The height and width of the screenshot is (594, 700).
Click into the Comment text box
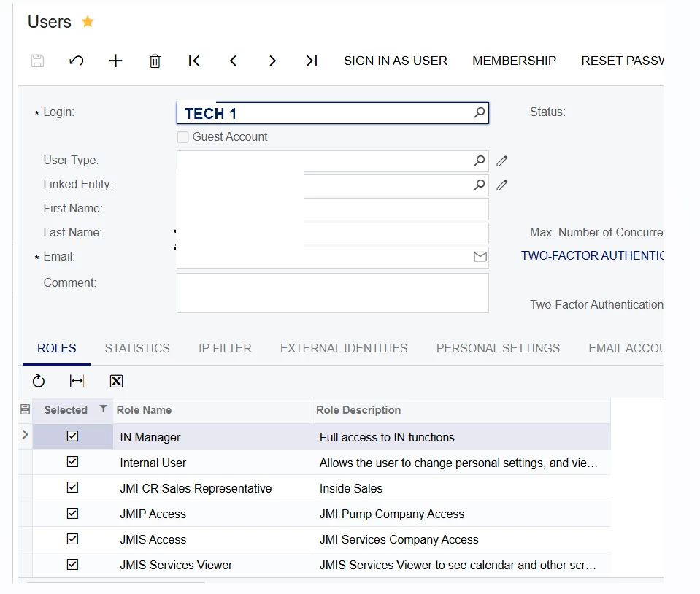pos(333,293)
